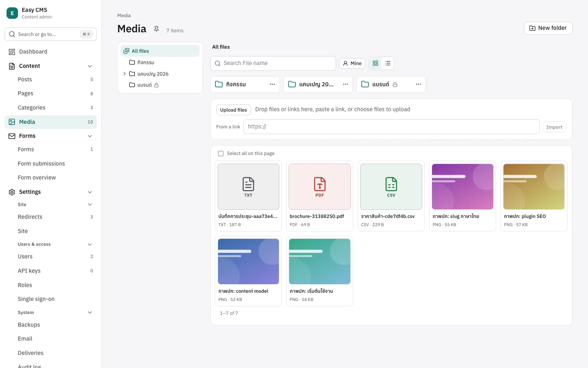Collapse the Settings sidebar section
This screenshot has width=588, height=368.
click(x=90, y=192)
